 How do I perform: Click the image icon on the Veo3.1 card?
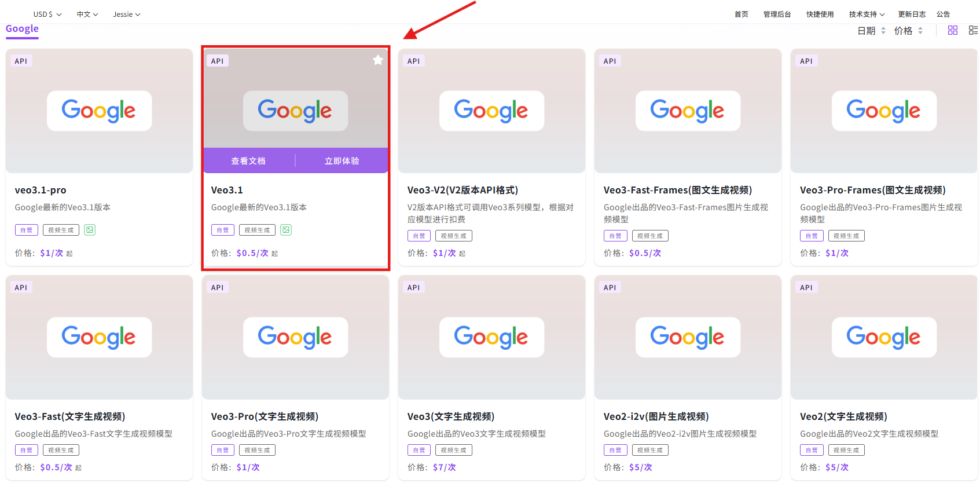(x=286, y=230)
